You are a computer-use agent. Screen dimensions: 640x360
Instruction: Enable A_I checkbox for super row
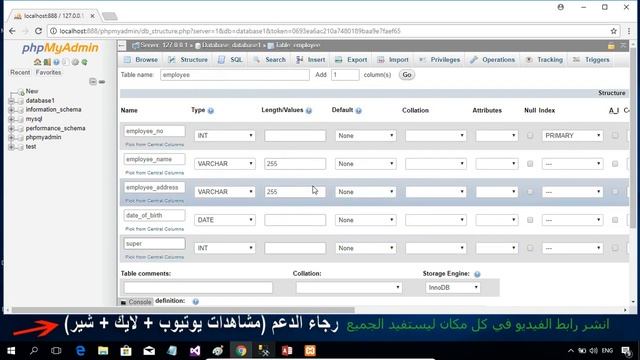pos(615,248)
